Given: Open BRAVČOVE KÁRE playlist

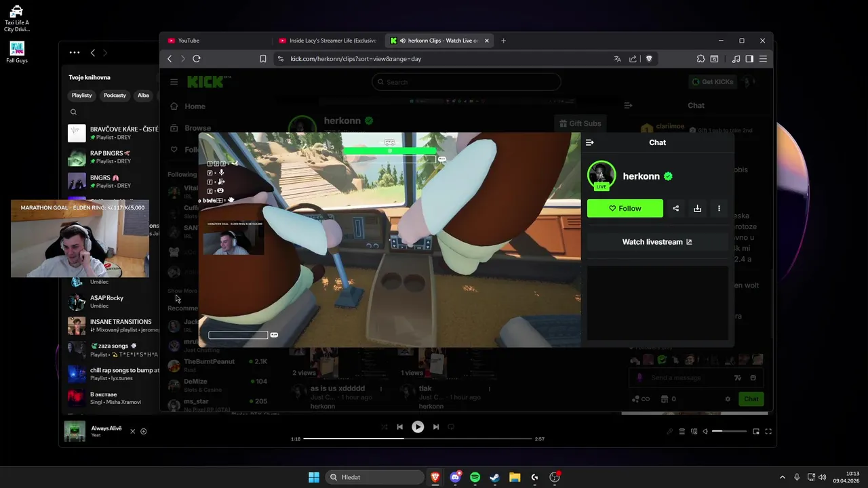Looking at the screenshot, I should click(113, 133).
